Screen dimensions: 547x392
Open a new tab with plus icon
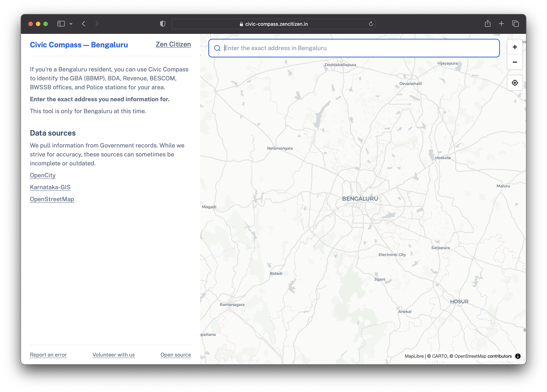[501, 24]
